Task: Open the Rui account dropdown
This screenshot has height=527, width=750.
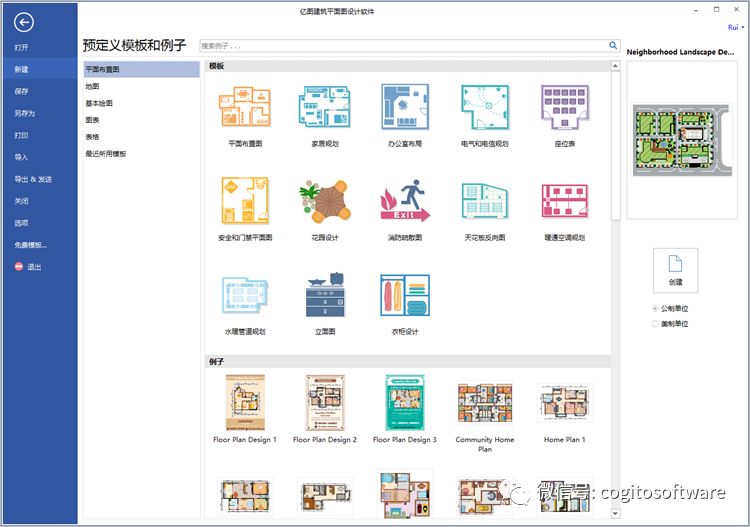Action: [x=736, y=27]
